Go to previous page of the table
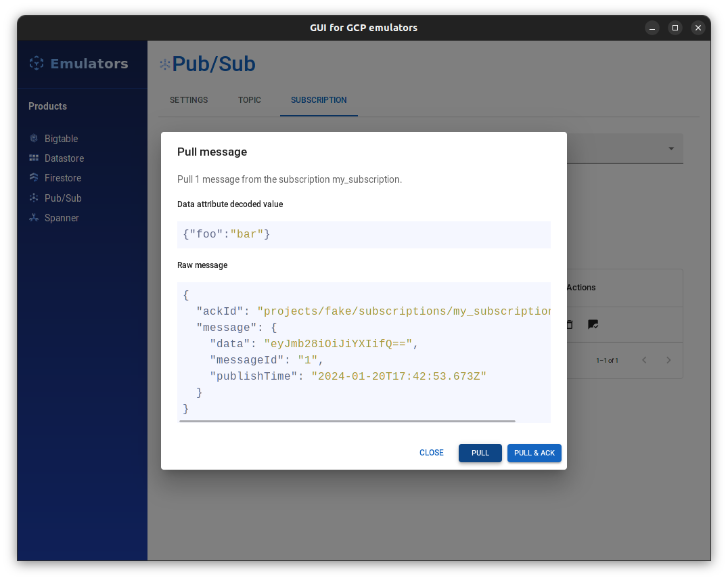The image size is (728, 580). click(x=644, y=360)
